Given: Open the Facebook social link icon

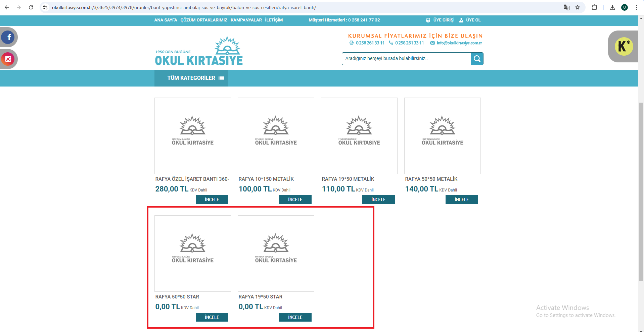Looking at the screenshot, I should coord(8,37).
